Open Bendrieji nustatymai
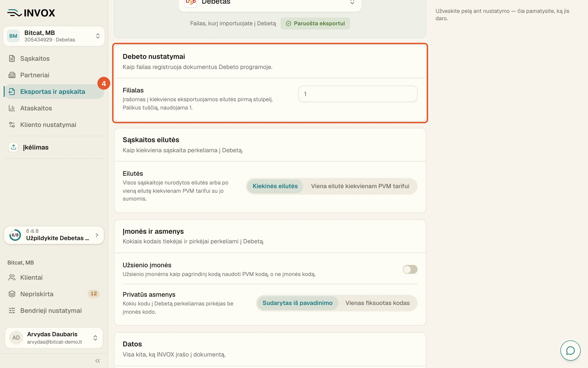This screenshot has width=588, height=368. [x=54, y=310]
